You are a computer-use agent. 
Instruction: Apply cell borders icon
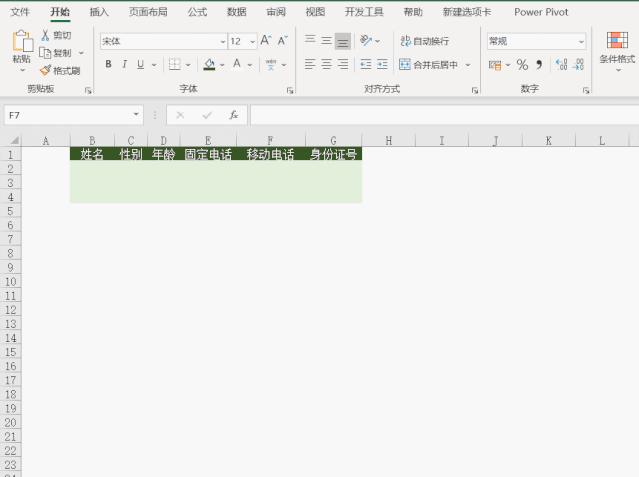point(174,64)
